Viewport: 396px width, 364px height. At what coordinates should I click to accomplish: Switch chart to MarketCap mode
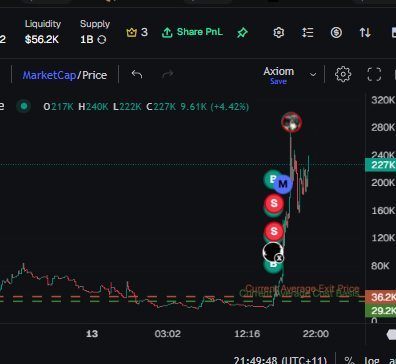coord(49,75)
